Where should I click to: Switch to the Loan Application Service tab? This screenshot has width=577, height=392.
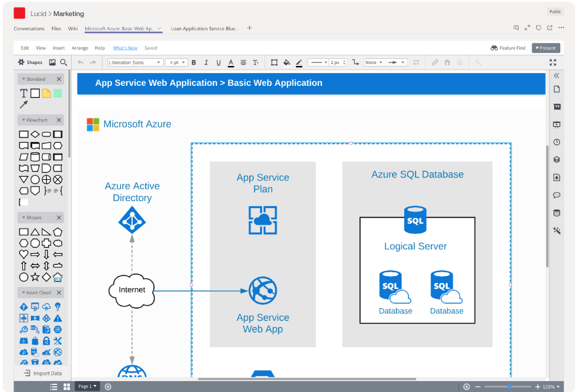205,28
